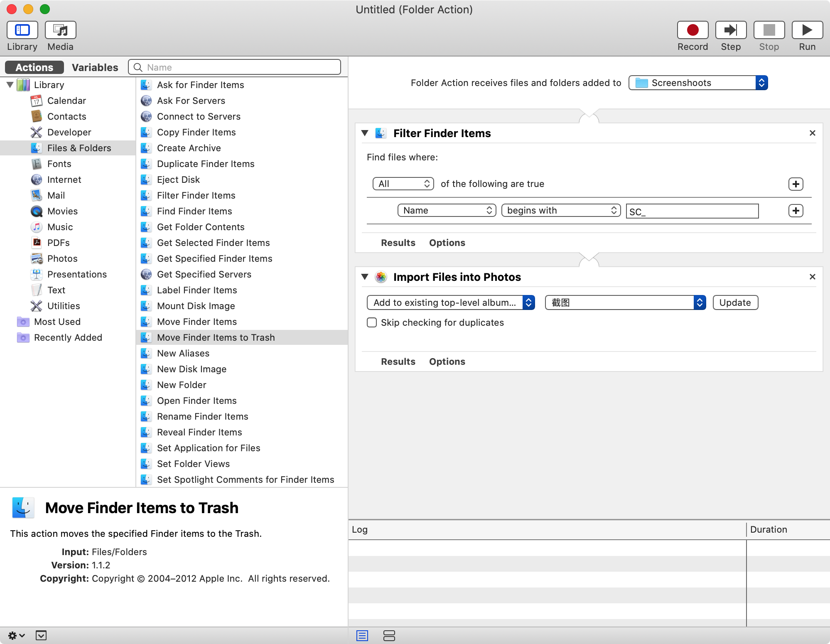Switch to the Variables tab
Screen dimensions: 830x644
coord(95,67)
